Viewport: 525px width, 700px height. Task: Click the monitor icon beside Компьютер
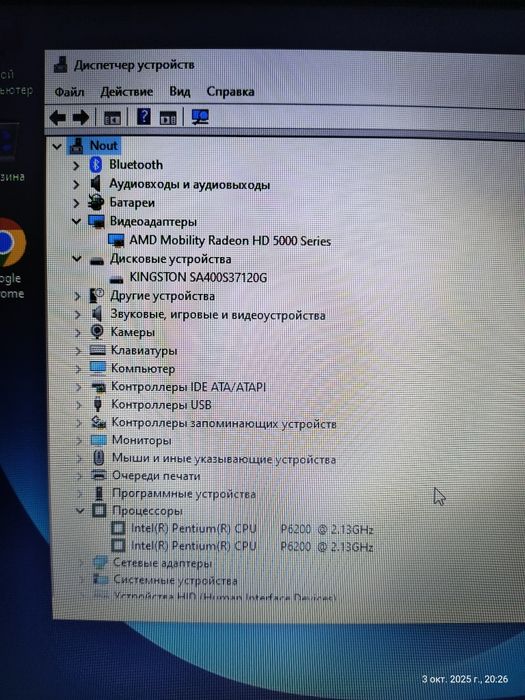pos(97,368)
